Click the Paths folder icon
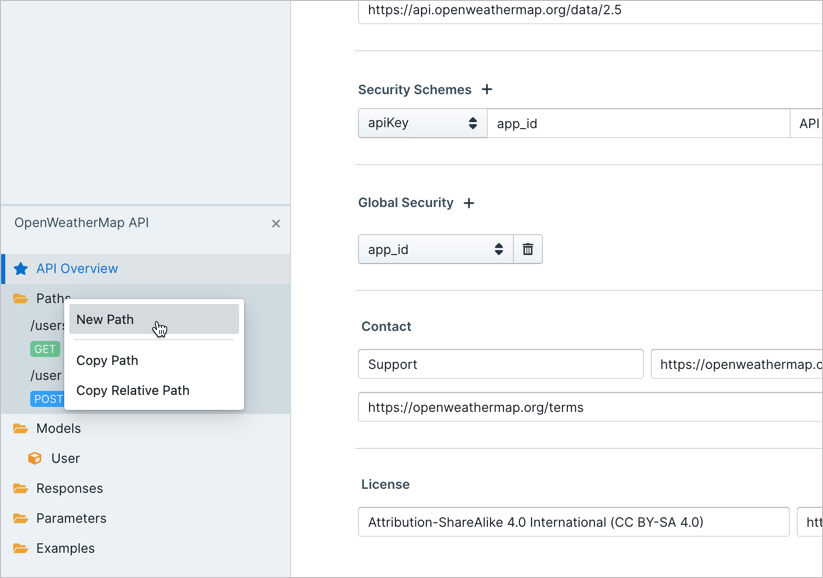The image size is (823, 578). pos(21,298)
